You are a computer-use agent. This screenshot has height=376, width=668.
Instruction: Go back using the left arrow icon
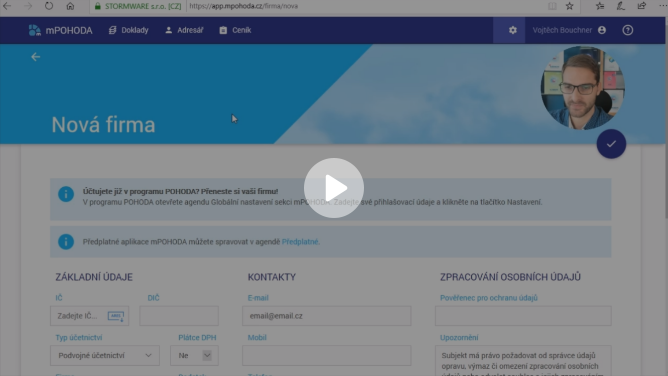click(x=35, y=57)
